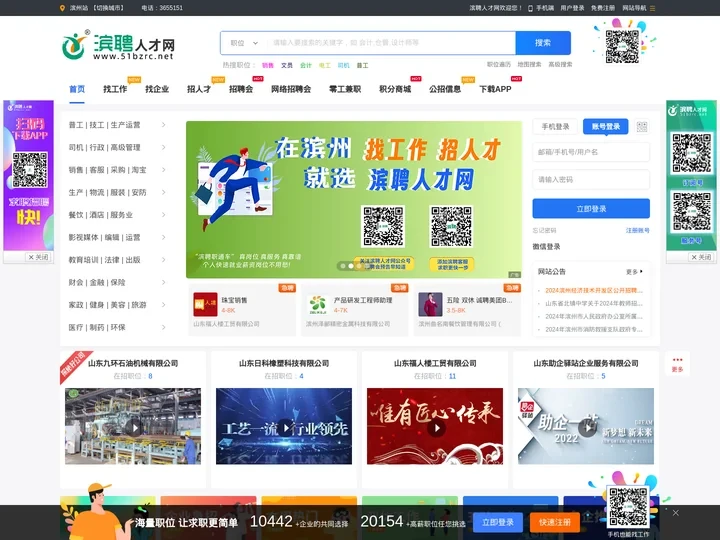Viewport: 720px width, 540px height.
Task: Click the 手机端 phone icon
Action: pyautogui.click(x=530, y=8)
